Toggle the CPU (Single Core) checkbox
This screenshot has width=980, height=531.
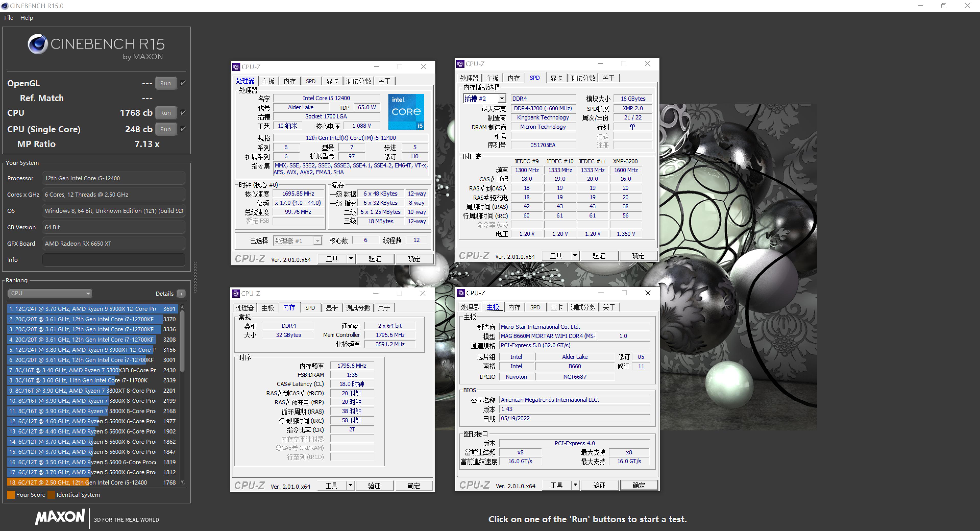tap(183, 129)
